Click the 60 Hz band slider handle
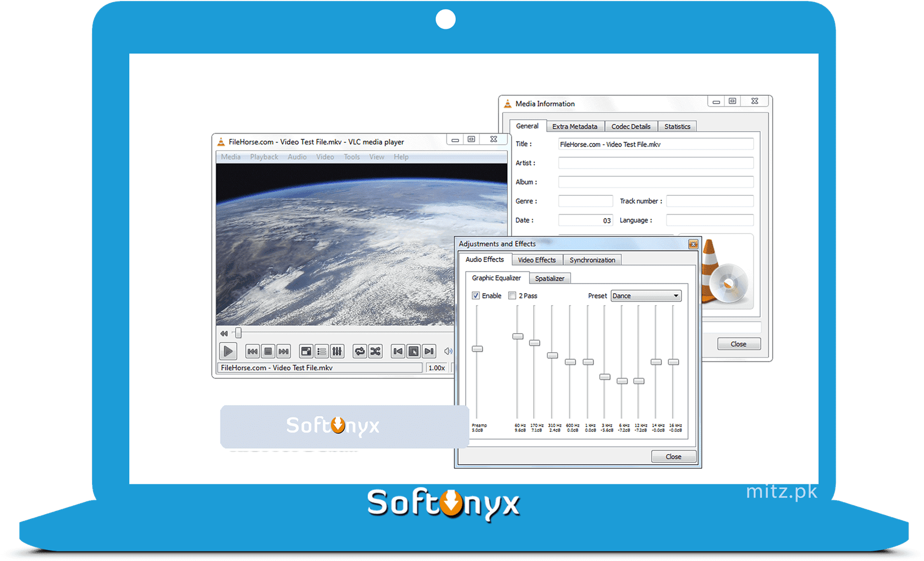Screen dimensions: 924x561 pos(518,336)
